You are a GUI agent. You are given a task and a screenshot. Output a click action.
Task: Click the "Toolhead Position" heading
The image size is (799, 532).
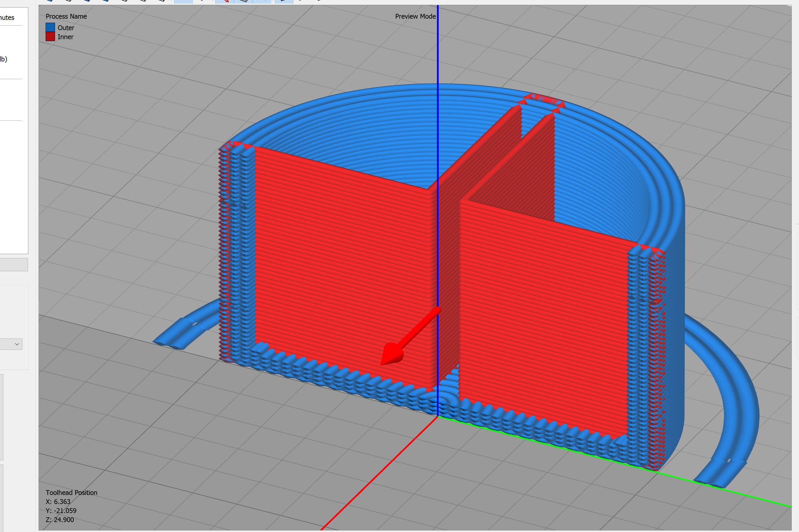coord(72,493)
